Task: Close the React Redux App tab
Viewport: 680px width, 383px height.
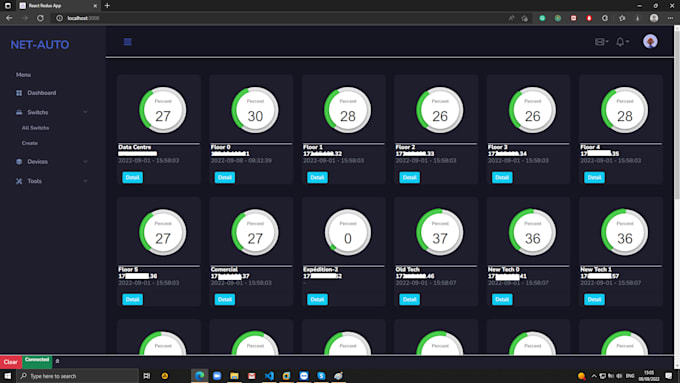Action: (95, 6)
